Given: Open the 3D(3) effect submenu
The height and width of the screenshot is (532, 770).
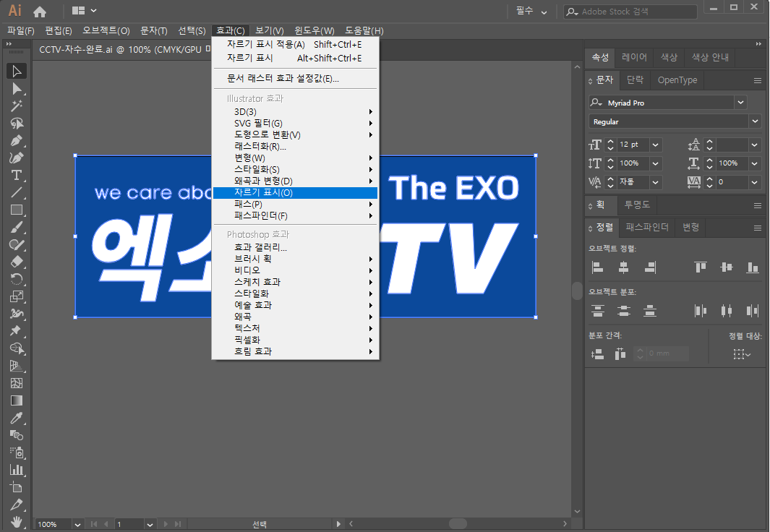Looking at the screenshot, I should (x=296, y=112).
